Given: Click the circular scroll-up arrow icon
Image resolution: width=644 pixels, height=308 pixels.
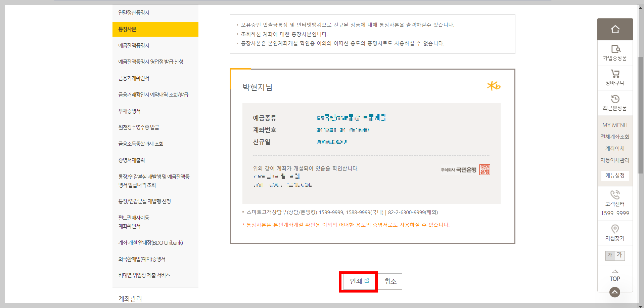Looking at the screenshot, I should pos(615,292).
